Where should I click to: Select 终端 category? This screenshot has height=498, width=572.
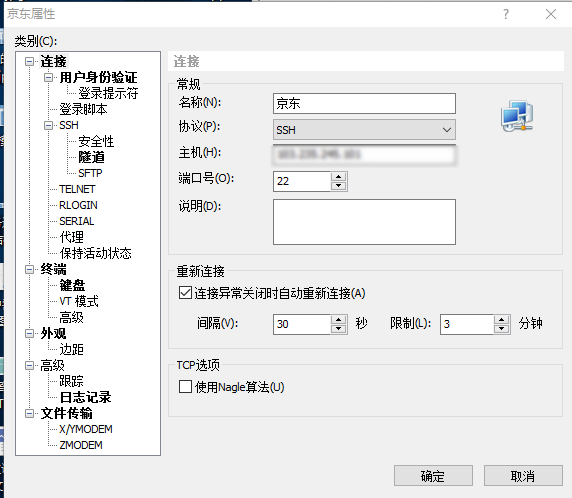54,269
